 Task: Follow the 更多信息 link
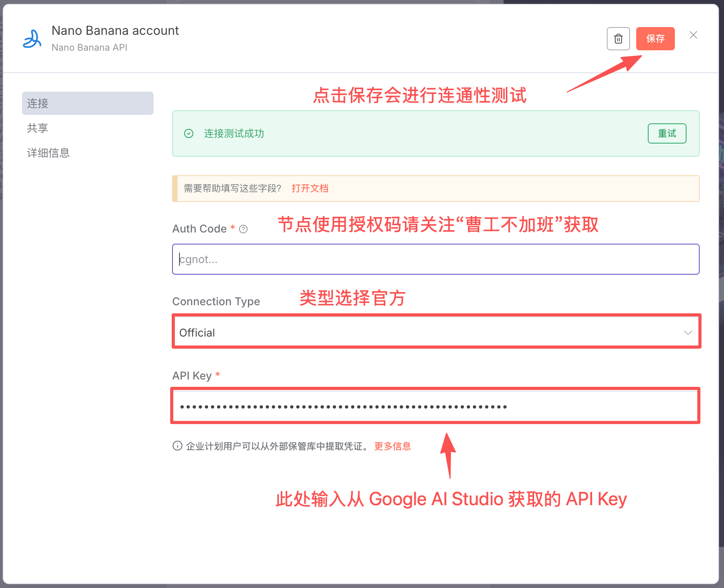click(x=392, y=446)
